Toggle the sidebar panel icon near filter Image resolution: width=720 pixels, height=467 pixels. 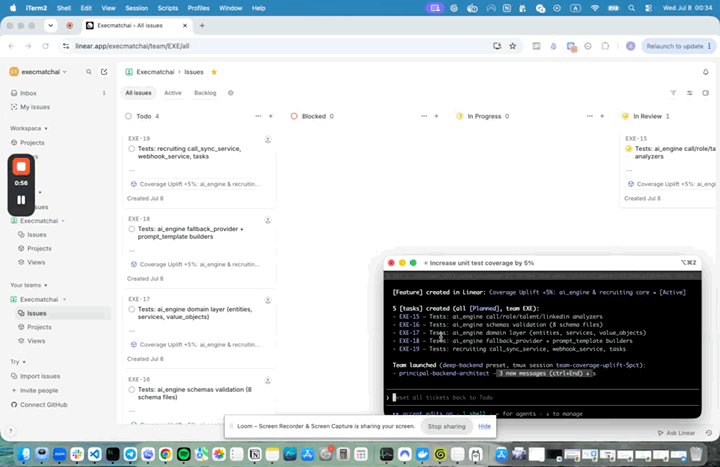[705, 93]
